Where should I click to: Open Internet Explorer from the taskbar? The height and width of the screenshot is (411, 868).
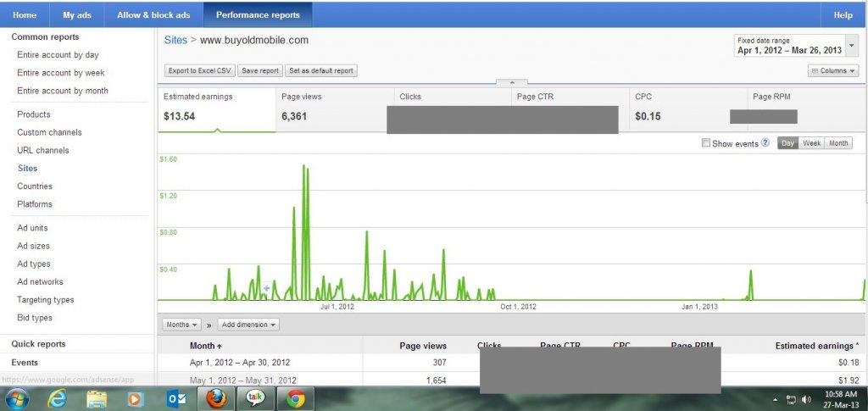coord(57,399)
